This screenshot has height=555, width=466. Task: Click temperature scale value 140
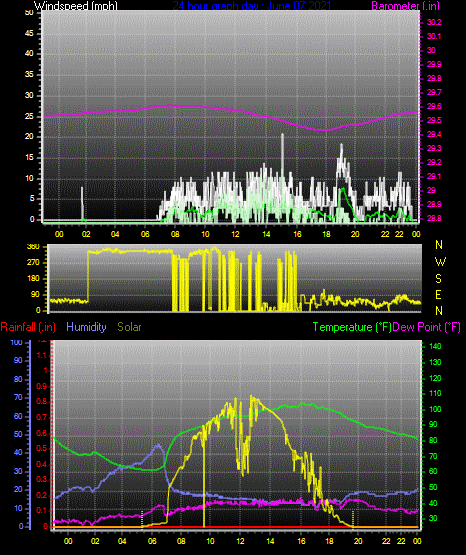[x=435, y=346]
